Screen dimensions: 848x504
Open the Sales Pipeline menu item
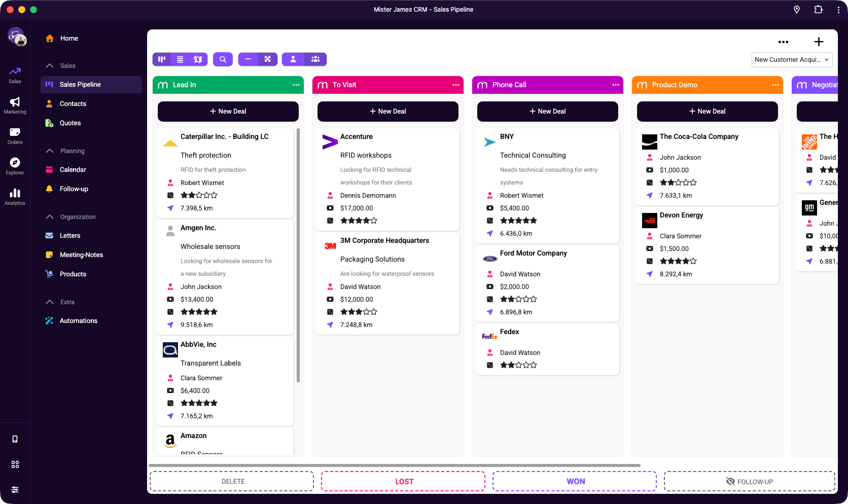pos(91,85)
